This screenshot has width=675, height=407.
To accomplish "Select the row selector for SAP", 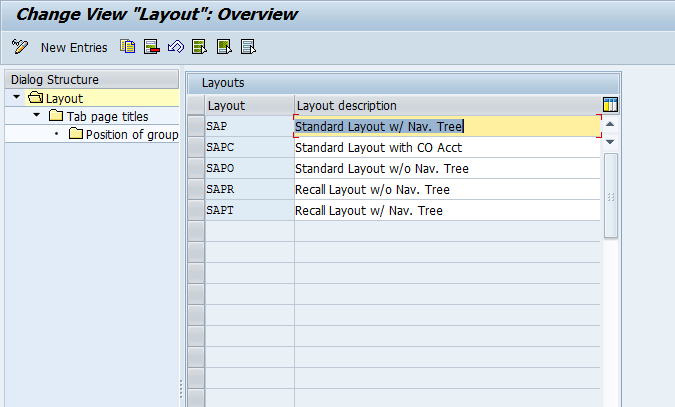I will 196,126.
